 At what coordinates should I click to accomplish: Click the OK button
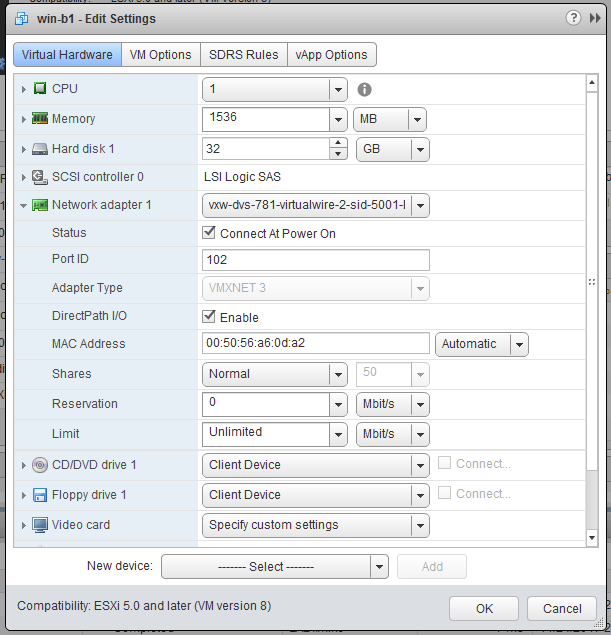coord(484,608)
